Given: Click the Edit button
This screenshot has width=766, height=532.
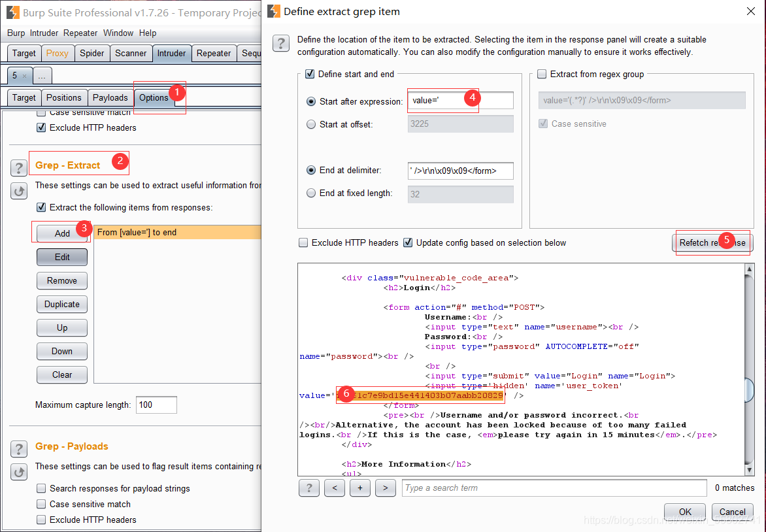Looking at the screenshot, I should click(62, 257).
